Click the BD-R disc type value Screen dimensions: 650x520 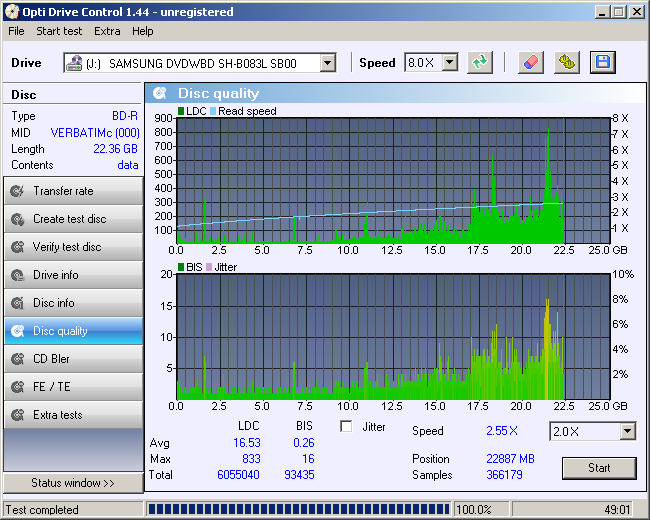125,116
